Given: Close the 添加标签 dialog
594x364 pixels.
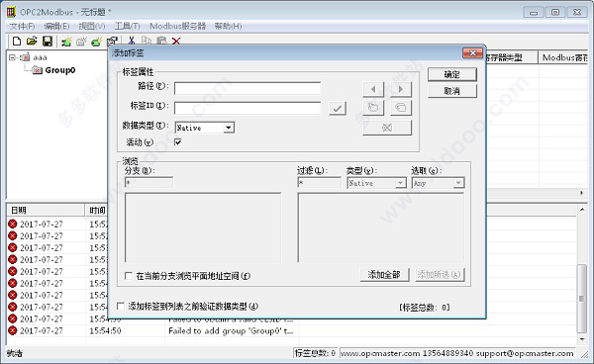Looking at the screenshot, I should coord(472,53).
